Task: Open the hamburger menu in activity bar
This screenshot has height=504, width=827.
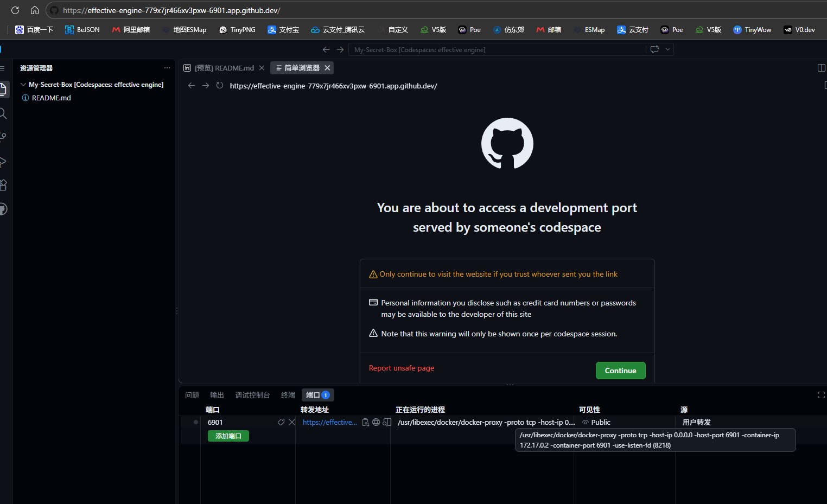Action: coord(2,68)
